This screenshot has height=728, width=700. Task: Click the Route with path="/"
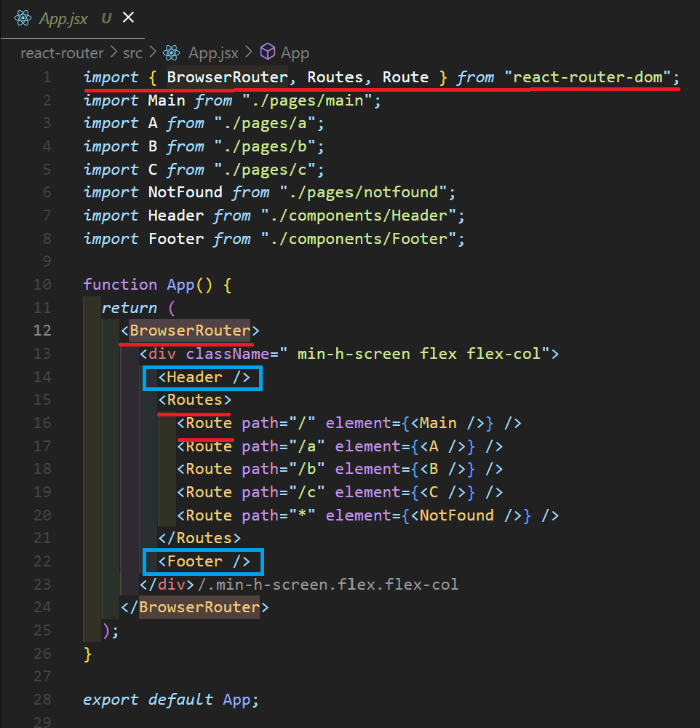coord(349,423)
